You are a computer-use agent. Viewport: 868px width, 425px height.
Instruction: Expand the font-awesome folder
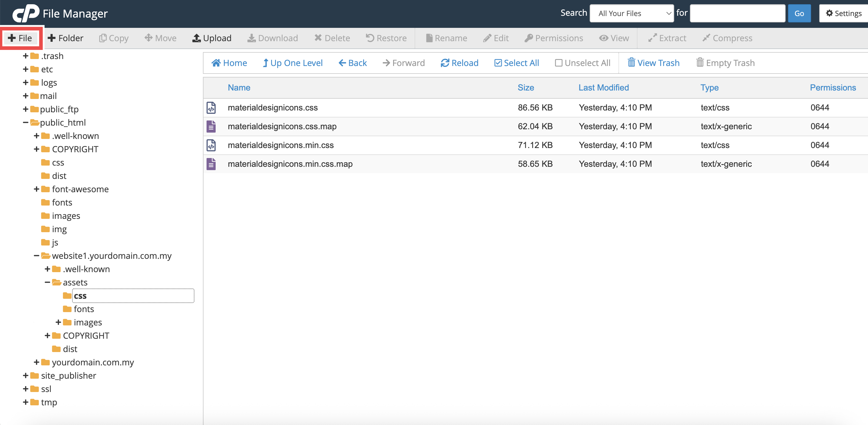pos(36,189)
